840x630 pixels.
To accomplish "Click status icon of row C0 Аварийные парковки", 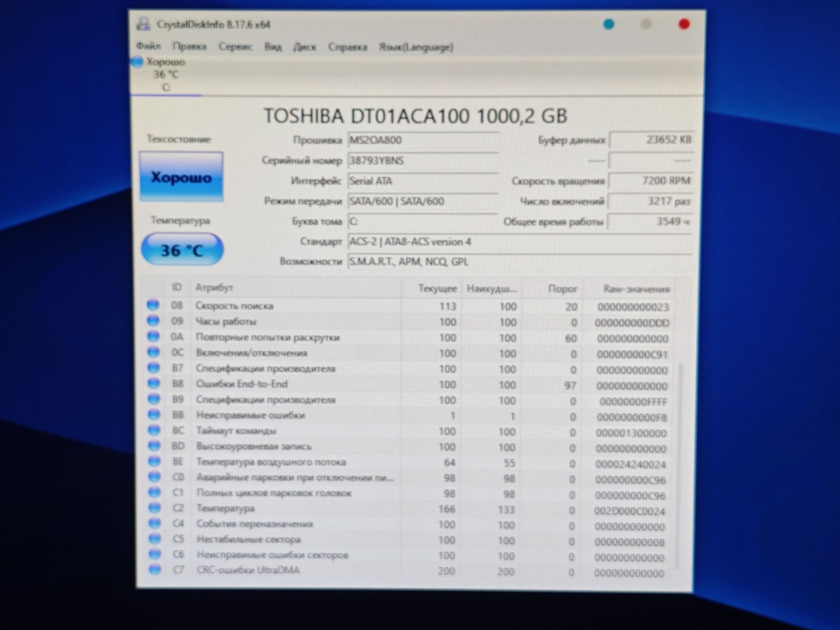I will pyautogui.click(x=154, y=476).
